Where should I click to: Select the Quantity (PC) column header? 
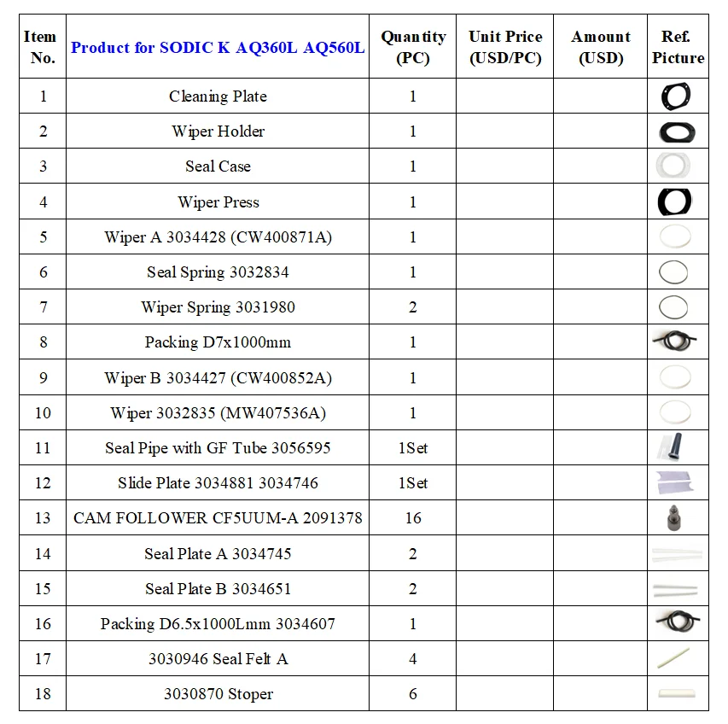(413, 46)
